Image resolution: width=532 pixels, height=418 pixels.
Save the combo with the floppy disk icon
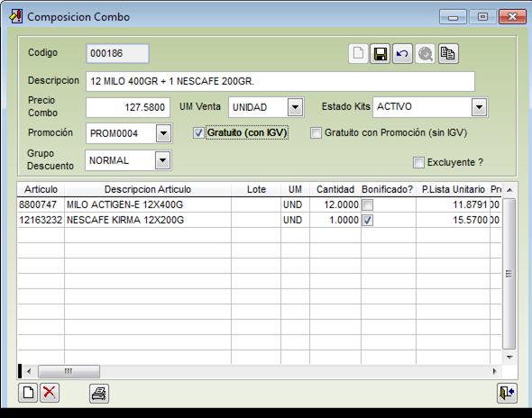click(380, 53)
